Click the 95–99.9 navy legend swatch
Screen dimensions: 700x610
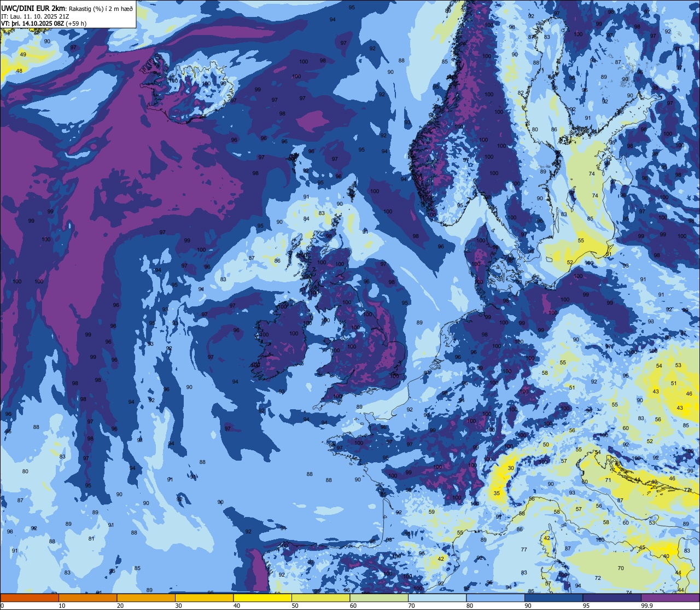(612, 598)
